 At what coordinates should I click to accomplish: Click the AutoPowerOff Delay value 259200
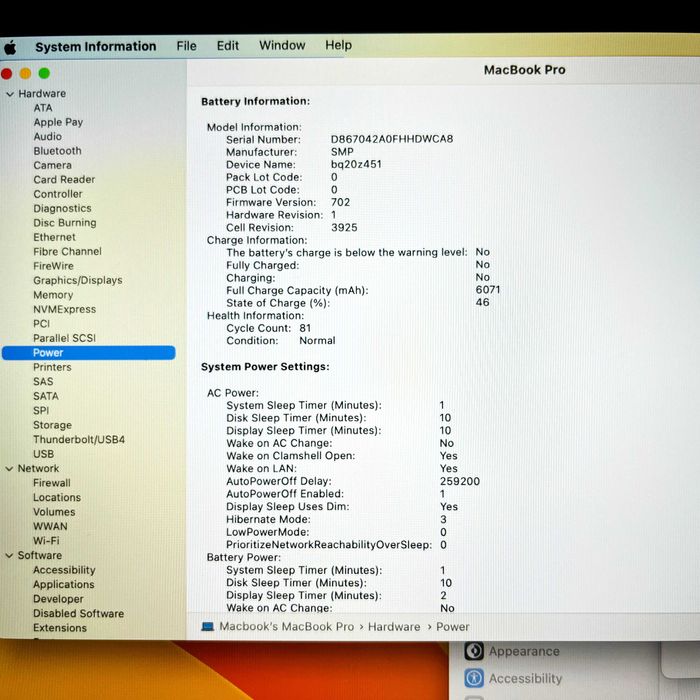(x=459, y=481)
